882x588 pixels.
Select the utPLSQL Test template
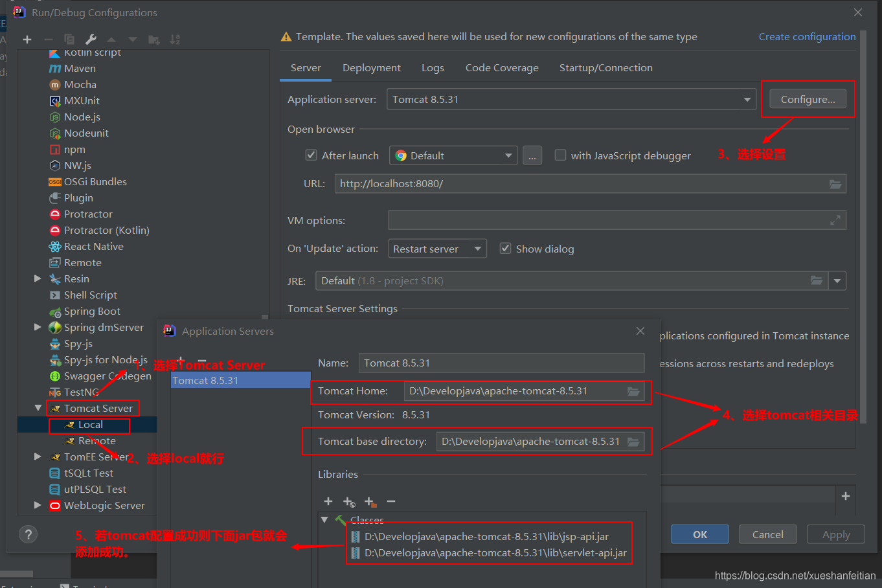tap(95, 490)
